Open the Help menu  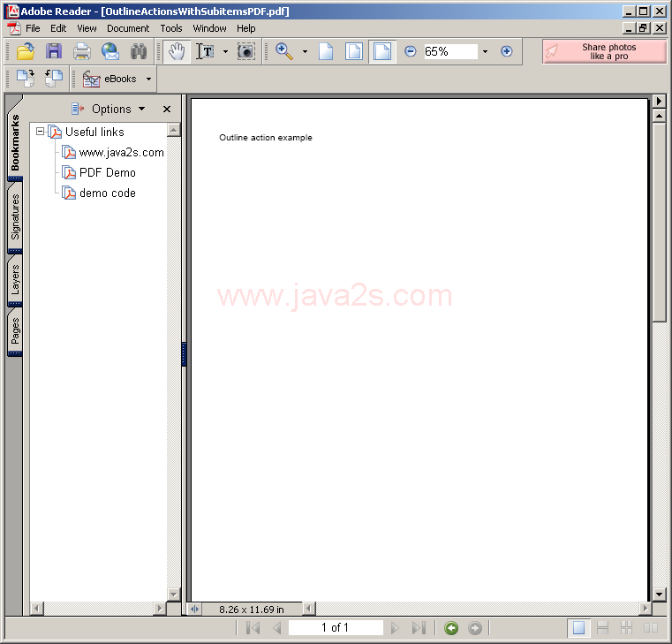(246, 28)
